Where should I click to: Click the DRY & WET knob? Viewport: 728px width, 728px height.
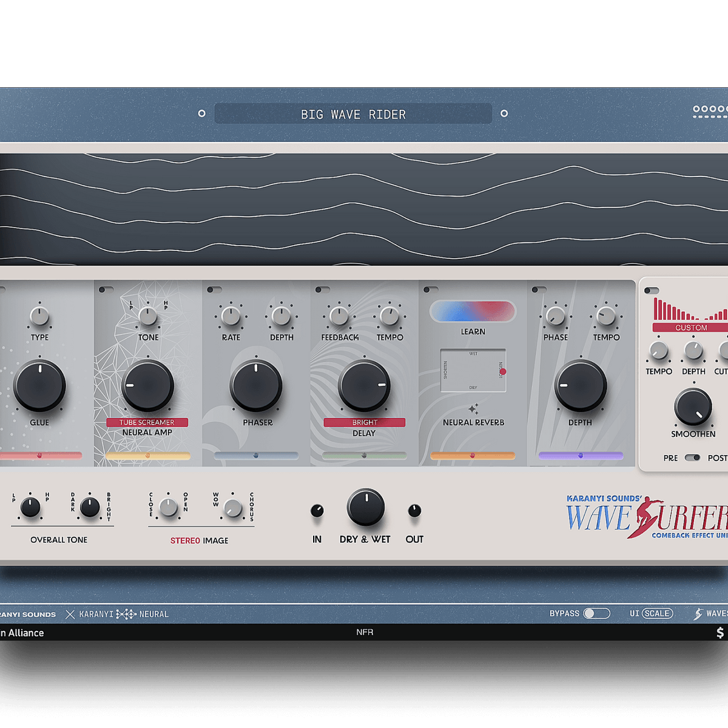tap(365, 507)
